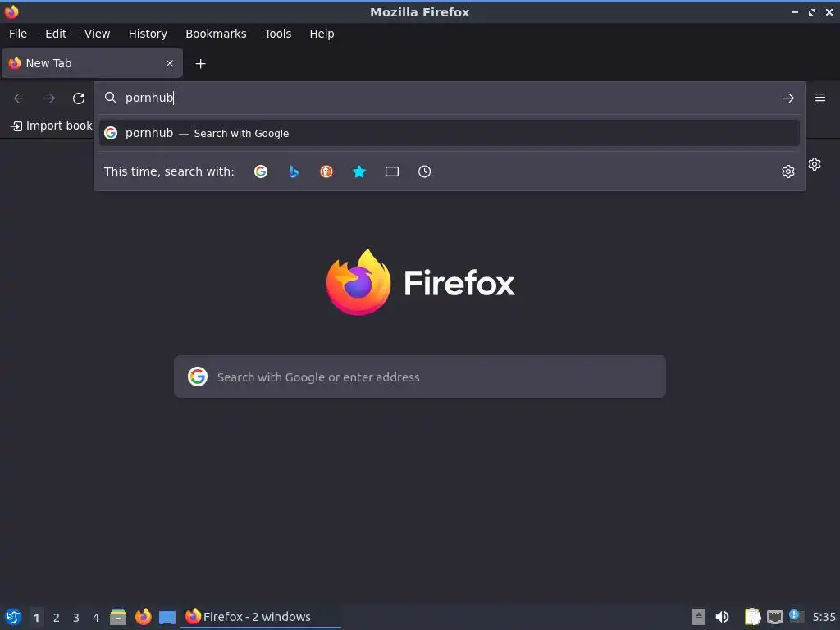Click the Import bookmarks toolbar button
This screenshot has width=840, height=630.
(52, 126)
